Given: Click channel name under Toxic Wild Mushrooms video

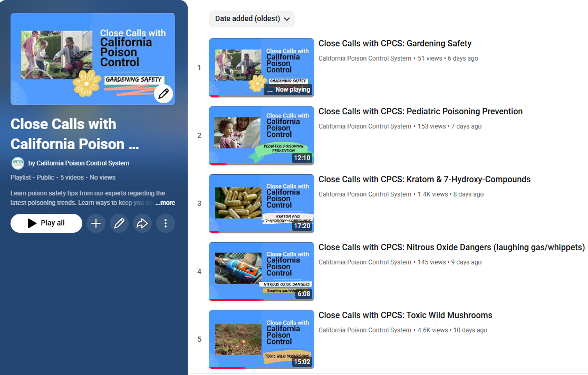Looking at the screenshot, I should pyautogui.click(x=365, y=330).
